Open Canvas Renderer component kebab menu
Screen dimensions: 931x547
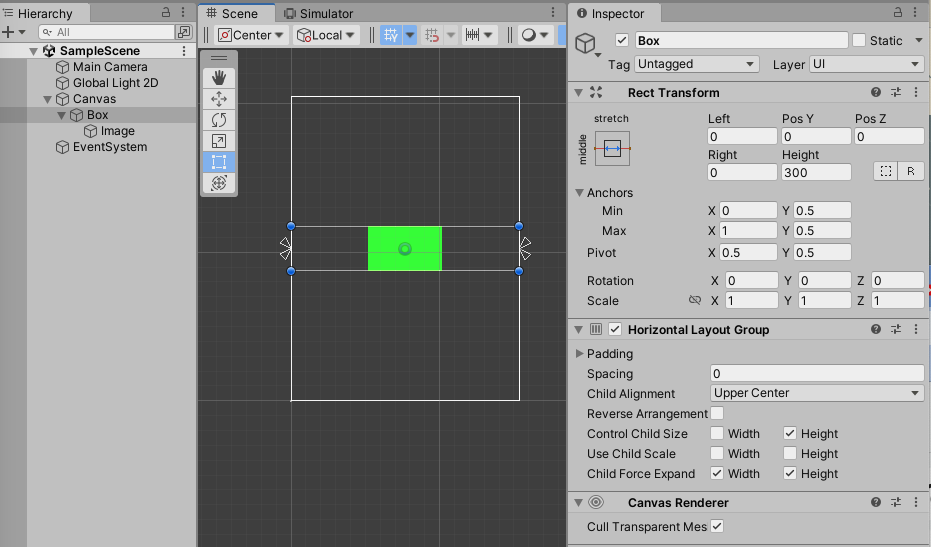pyautogui.click(x=916, y=502)
